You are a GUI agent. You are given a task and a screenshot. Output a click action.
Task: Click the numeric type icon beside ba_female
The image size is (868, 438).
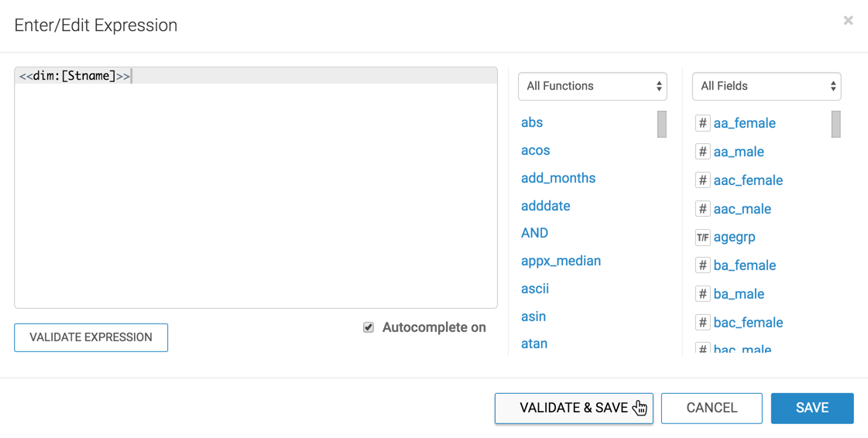tap(702, 265)
